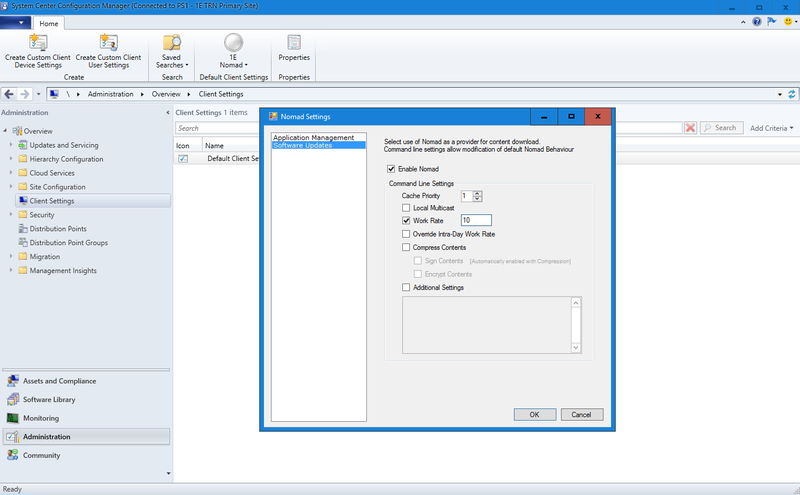
Task: Switch to the Software Library workspace
Action: 49,399
